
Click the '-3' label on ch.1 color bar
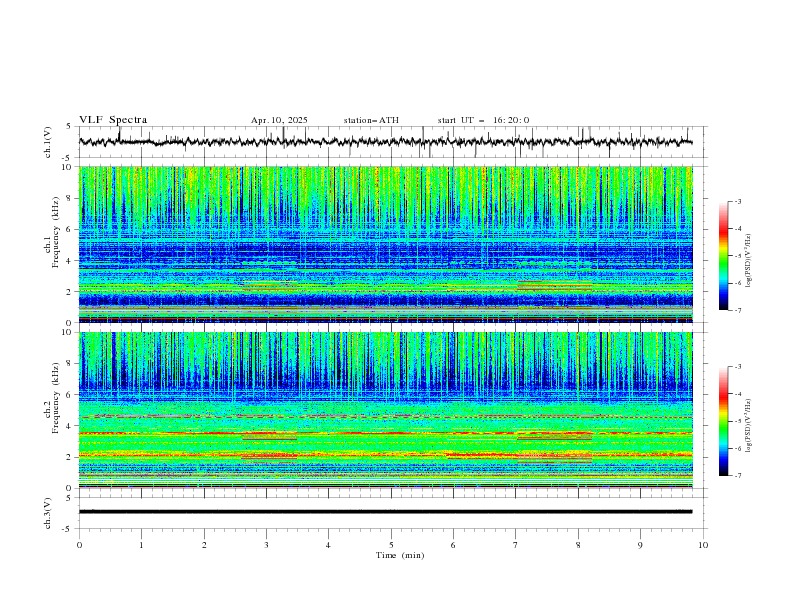point(737,201)
